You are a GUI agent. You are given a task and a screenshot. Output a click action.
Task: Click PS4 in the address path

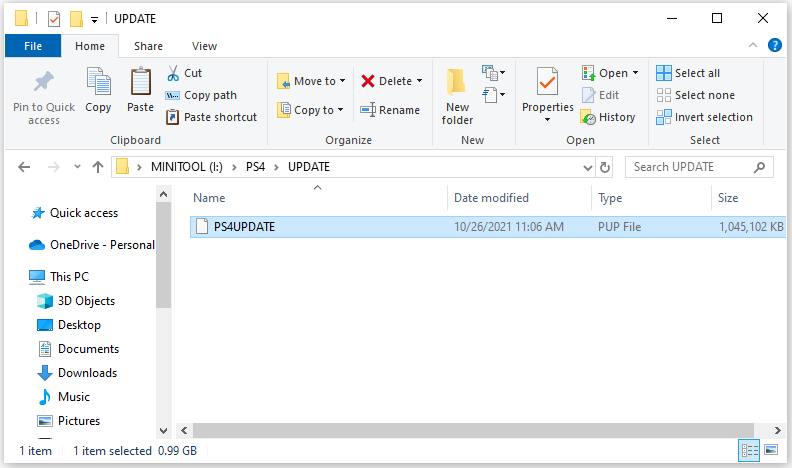256,167
